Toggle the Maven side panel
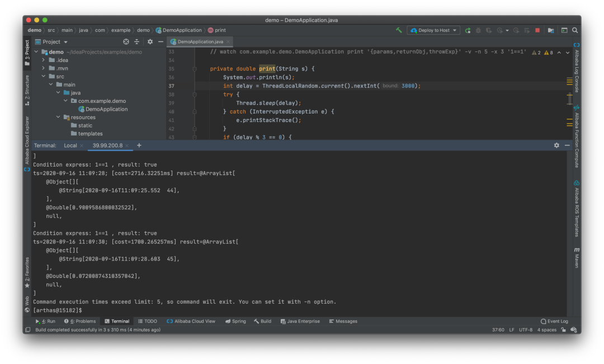 click(577, 257)
